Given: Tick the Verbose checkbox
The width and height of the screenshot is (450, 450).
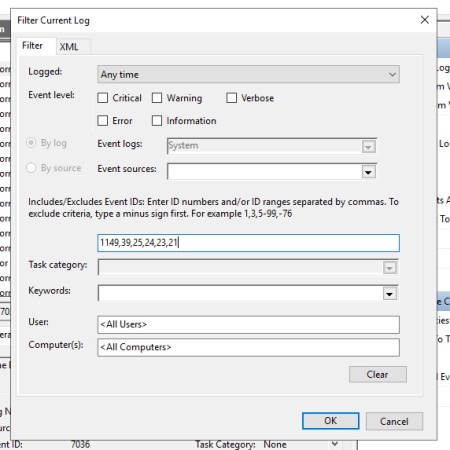Looking at the screenshot, I should point(232,98).
